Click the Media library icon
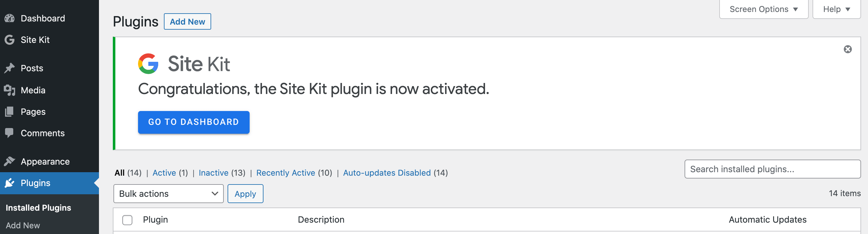Screen dimensions: 868x234 (x=9, y=90)
